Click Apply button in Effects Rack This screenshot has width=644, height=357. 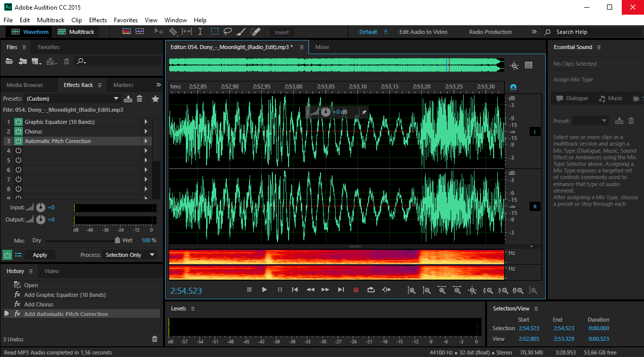point(40,255)
